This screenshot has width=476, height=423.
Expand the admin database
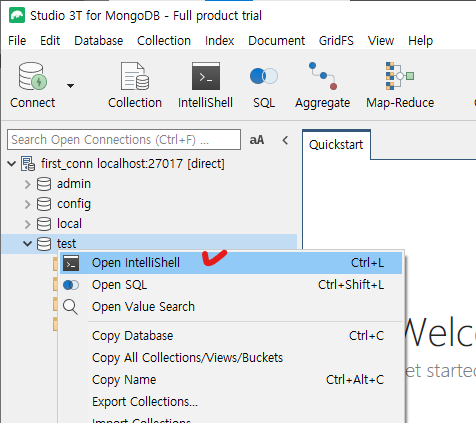(28, 184)
